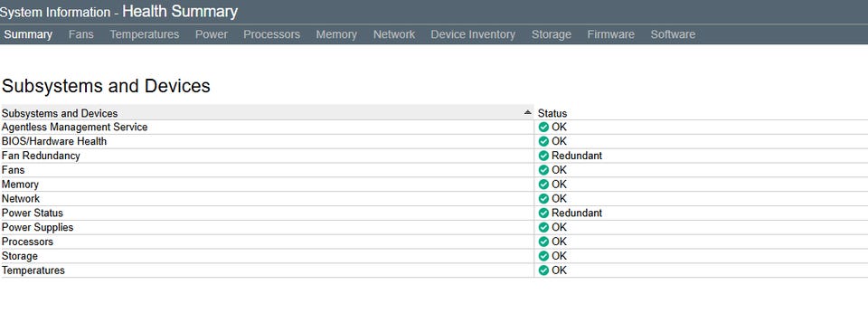Screen dimensions: 868x332
Task: Click the Subsystems and Devices column header text
Action: 60,113
